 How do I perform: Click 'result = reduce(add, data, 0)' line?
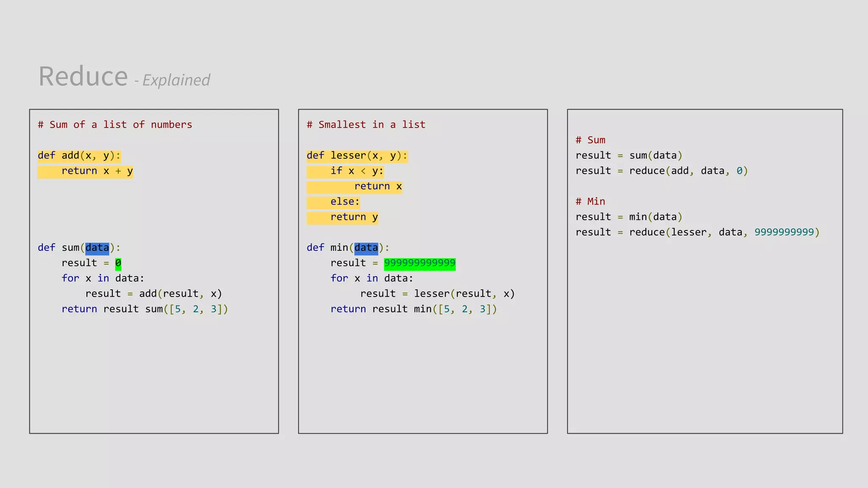click(x=662, y=171)
